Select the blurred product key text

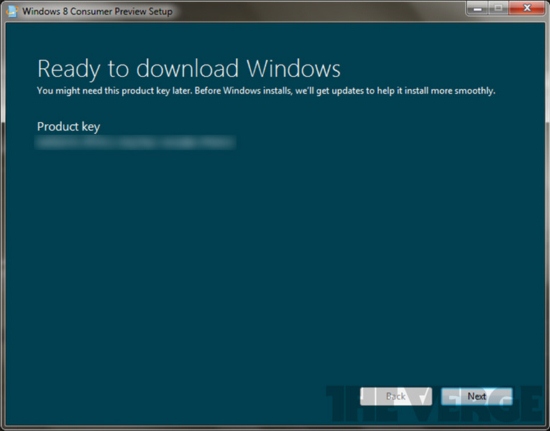point(135,143)
